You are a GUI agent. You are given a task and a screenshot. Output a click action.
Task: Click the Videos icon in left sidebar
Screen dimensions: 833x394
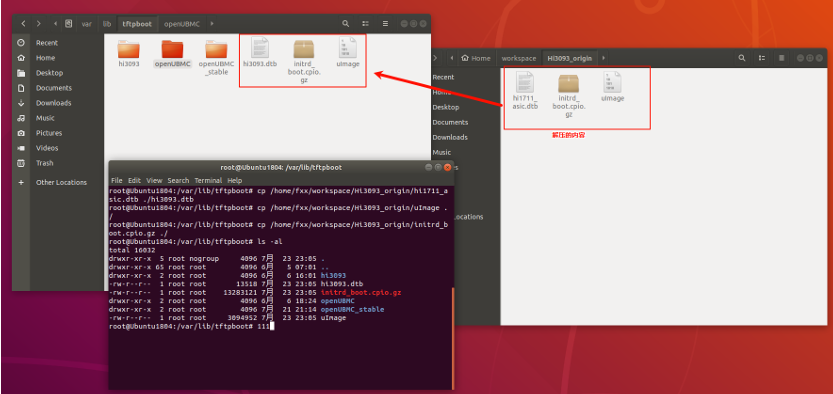pyautogui.click(x=21, y=148)
